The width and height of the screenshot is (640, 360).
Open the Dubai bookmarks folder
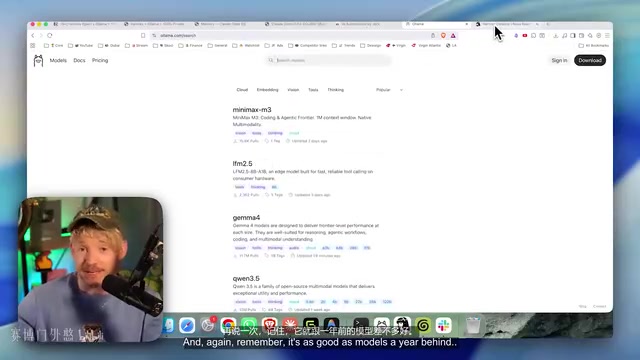point(109,45)
